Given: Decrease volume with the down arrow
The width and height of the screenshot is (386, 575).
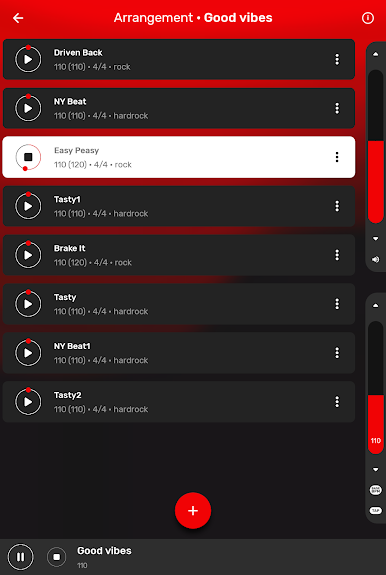Looking at the screenshot, I should pyautogui.click(x=375, y=239).
